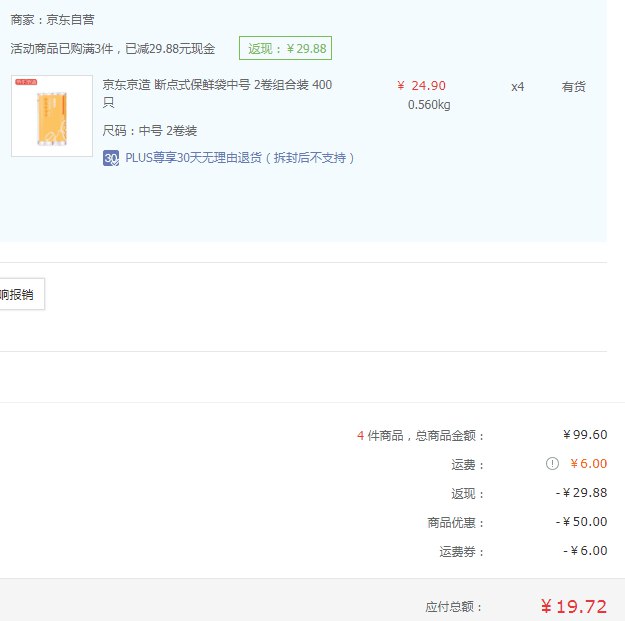Click the quantity x4 text
The height and width of the screenshot is (621, 625).
point(517,87)
